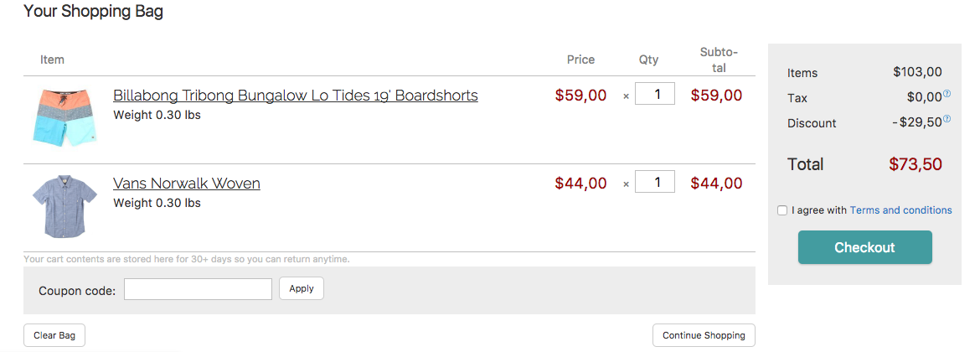Select the quantity field for Vans Norwalk Woven
This screenshot has width=980, height=352.
point(654,182)
